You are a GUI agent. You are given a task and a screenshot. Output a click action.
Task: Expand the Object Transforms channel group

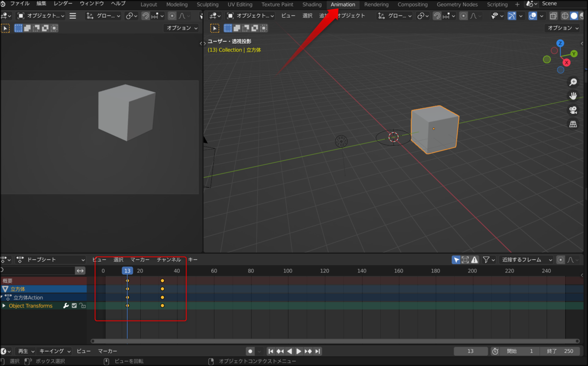(4, 306)
